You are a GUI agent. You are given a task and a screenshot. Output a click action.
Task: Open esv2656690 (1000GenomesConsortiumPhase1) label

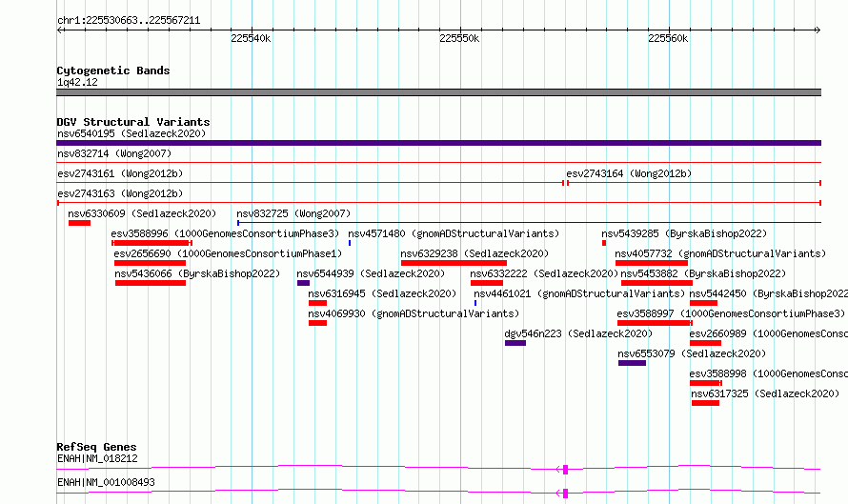229,253
